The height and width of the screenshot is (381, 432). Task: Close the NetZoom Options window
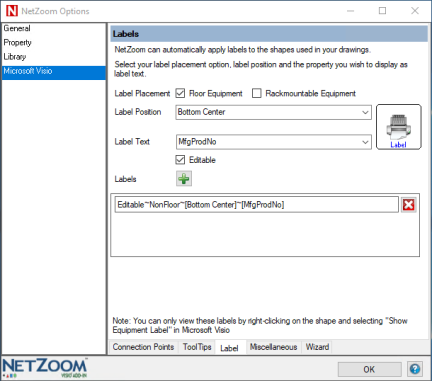pos(415,11)
